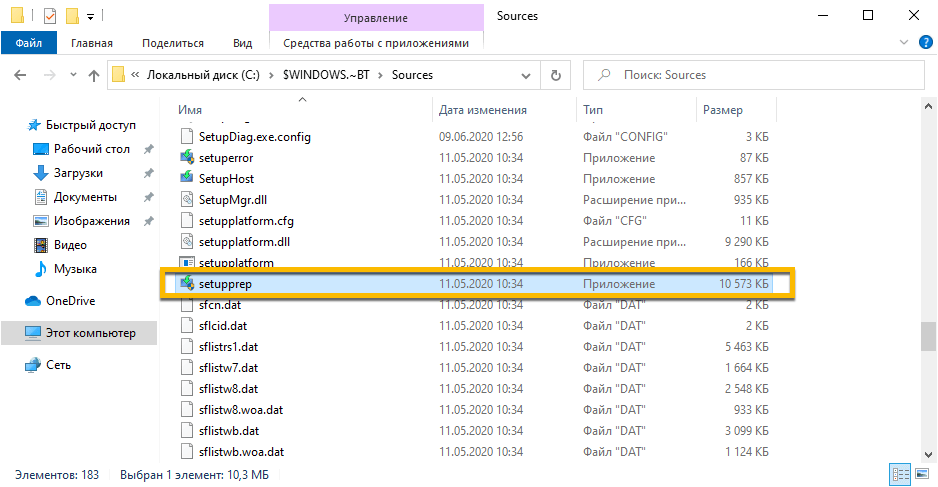938x487 pixels.
Task: Select the sflcid.dat file icon
Action: 187,325
